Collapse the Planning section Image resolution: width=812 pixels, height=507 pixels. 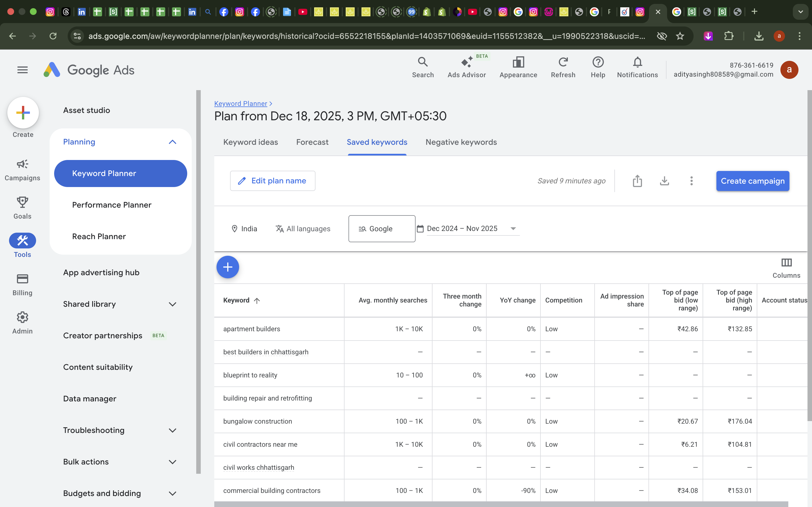[x=172, y=142]
